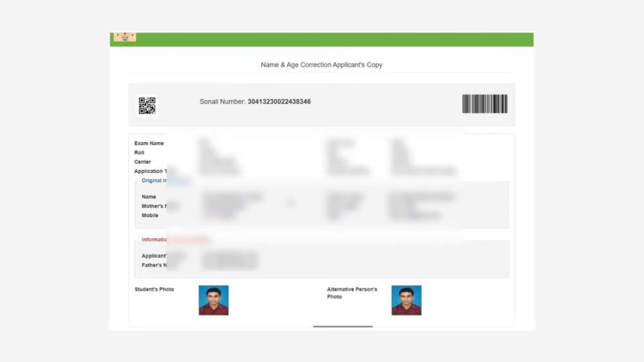Click the gray handle bar at bottom
This screenshot has height=362, width=644.
coord(343,326)
